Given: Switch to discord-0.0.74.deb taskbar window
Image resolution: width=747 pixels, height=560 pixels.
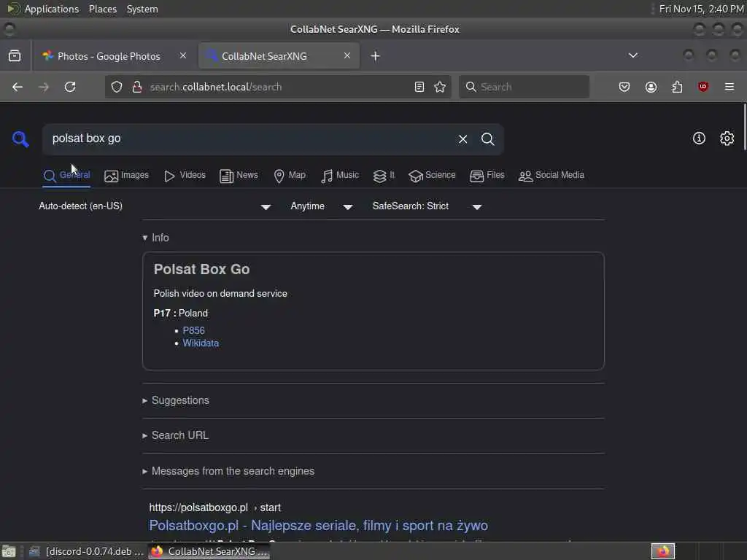Looking at the screenshot, I should coord(86,551).
